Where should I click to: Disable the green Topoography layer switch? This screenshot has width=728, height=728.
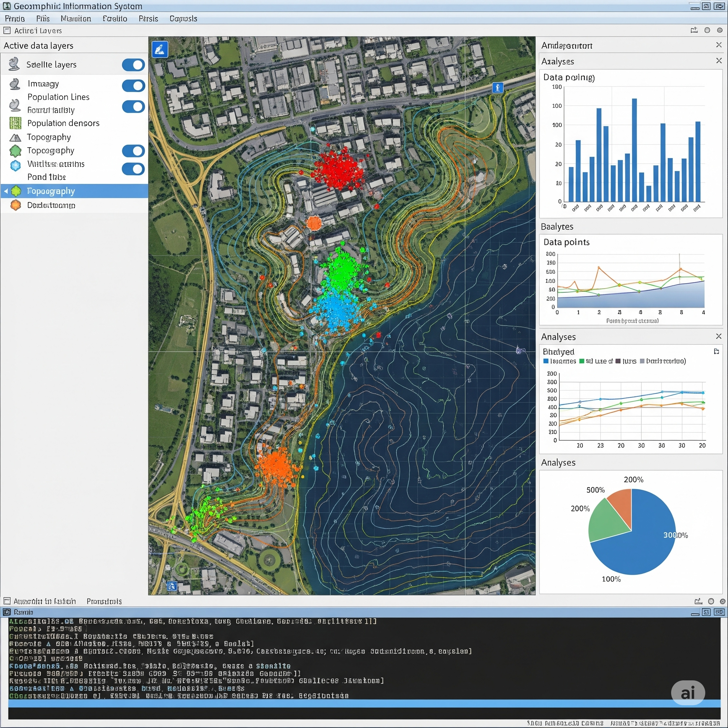pos(133,151)
